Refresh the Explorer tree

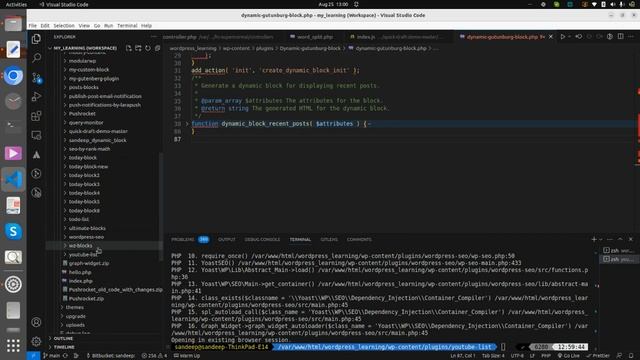(148, 48)
